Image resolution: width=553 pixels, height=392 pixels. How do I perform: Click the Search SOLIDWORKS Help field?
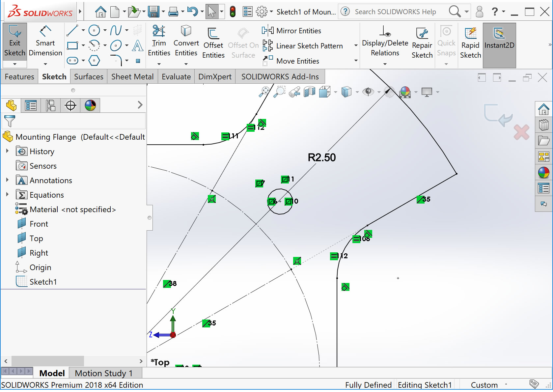(395, 11)
